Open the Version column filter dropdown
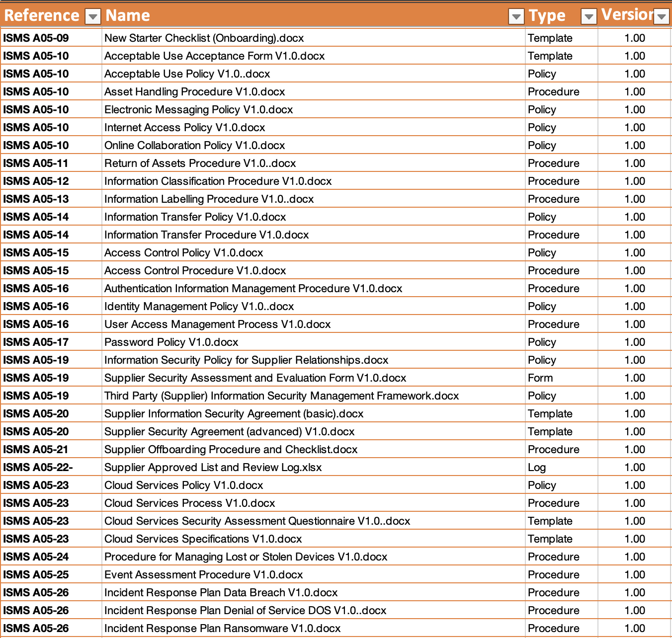The height and width of the screenshot is (638, 672). pyautogui.click(x=661, y=17)
